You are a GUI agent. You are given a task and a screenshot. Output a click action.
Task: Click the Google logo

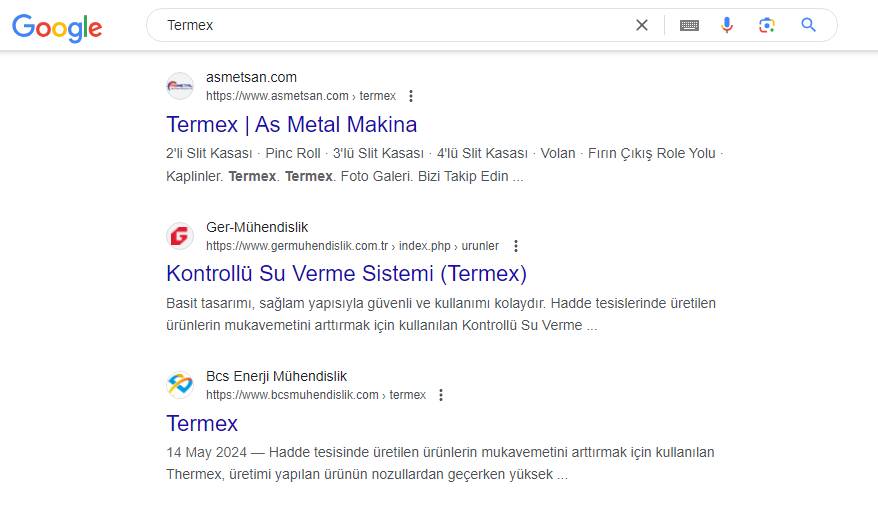[57, 27]
